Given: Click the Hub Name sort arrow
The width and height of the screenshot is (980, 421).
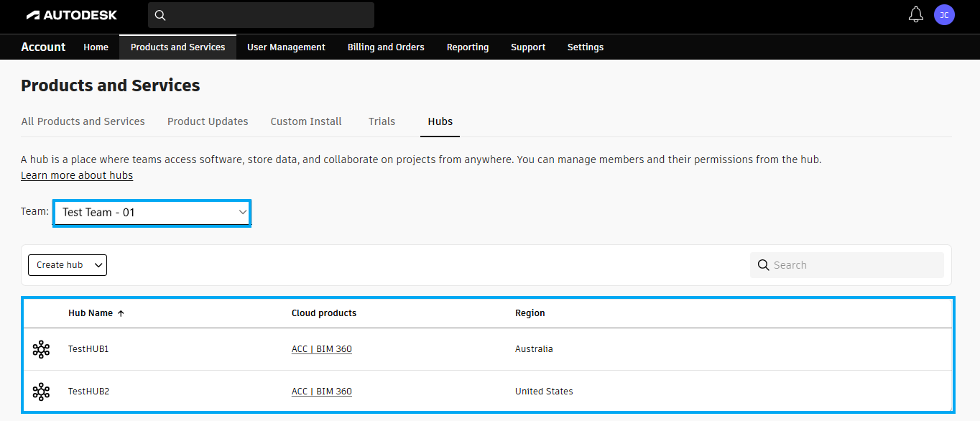Looking at the screenshot, I should [x=121, y=313].
